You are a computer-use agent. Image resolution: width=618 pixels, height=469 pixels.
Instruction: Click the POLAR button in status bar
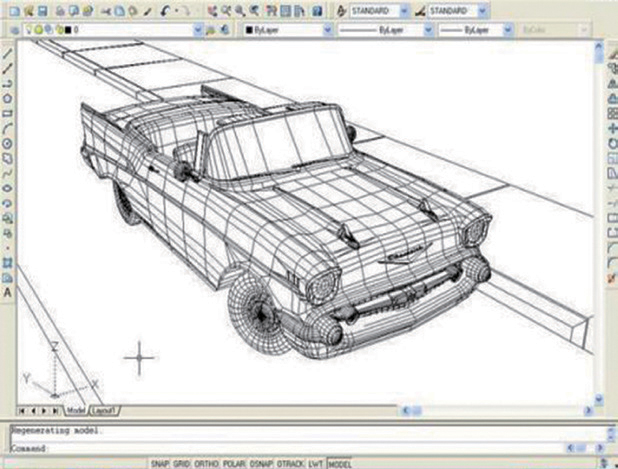234,464
